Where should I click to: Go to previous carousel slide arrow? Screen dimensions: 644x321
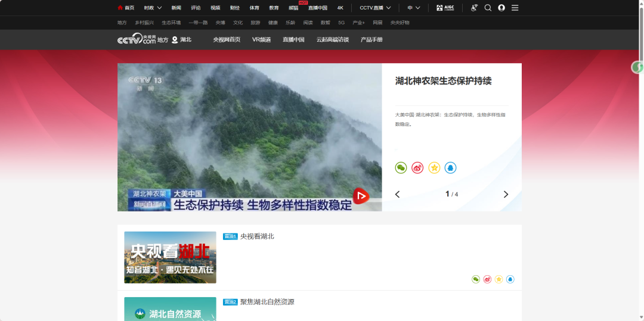pos(397,194)
